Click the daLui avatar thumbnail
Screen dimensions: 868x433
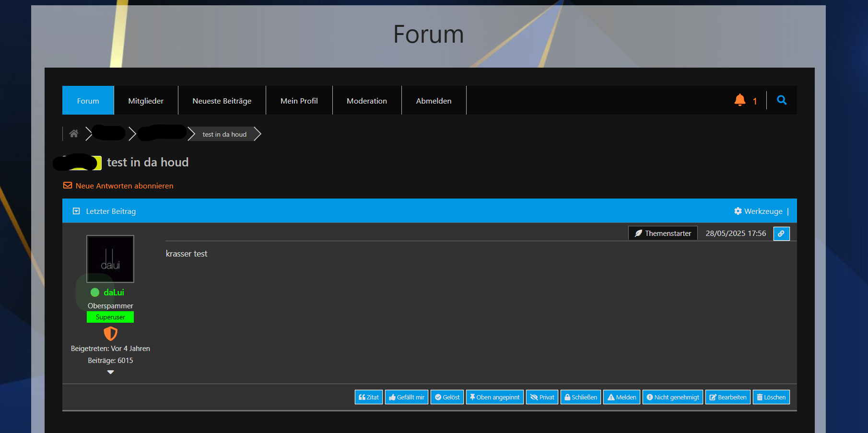(110, 259)
